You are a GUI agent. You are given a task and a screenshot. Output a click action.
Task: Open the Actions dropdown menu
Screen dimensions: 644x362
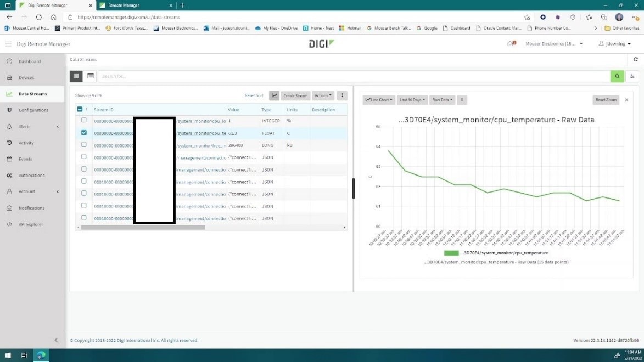coord(323,95)
